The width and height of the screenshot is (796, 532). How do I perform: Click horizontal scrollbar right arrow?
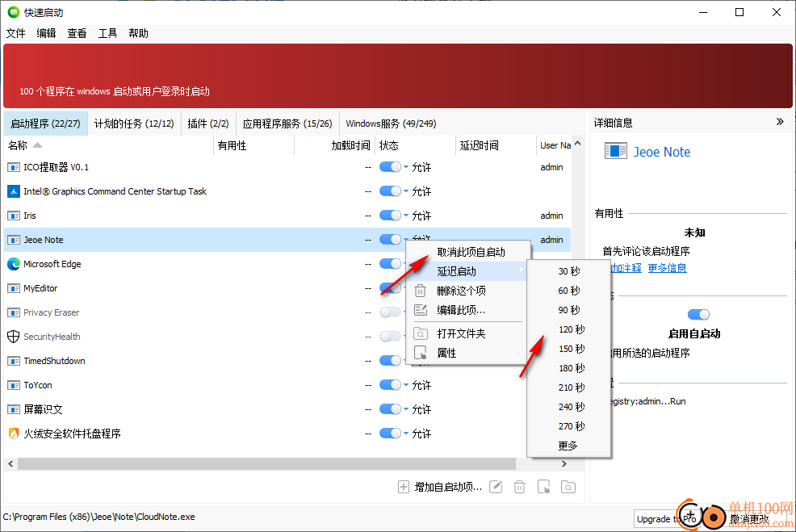pos(564,464)
